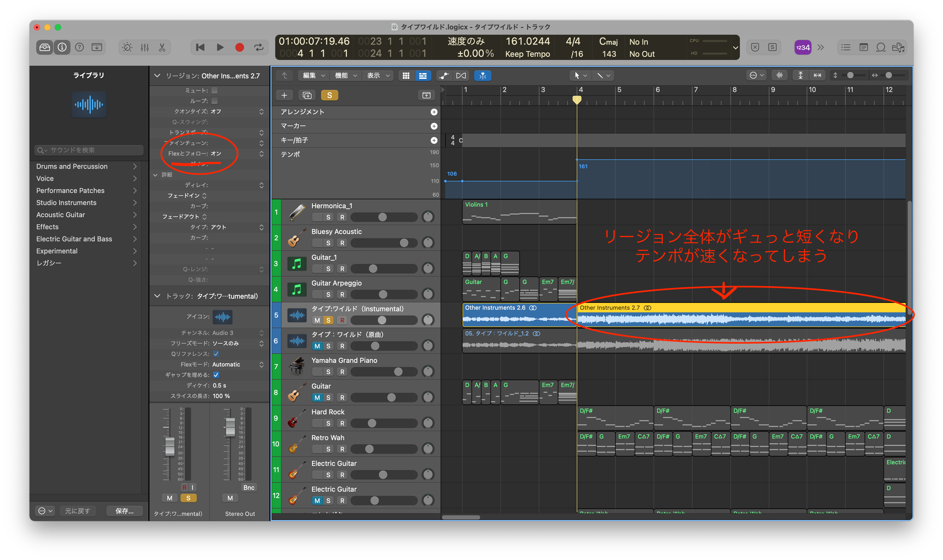Collapse the リージョン inspector disclosure triangle

click(157, 75)
